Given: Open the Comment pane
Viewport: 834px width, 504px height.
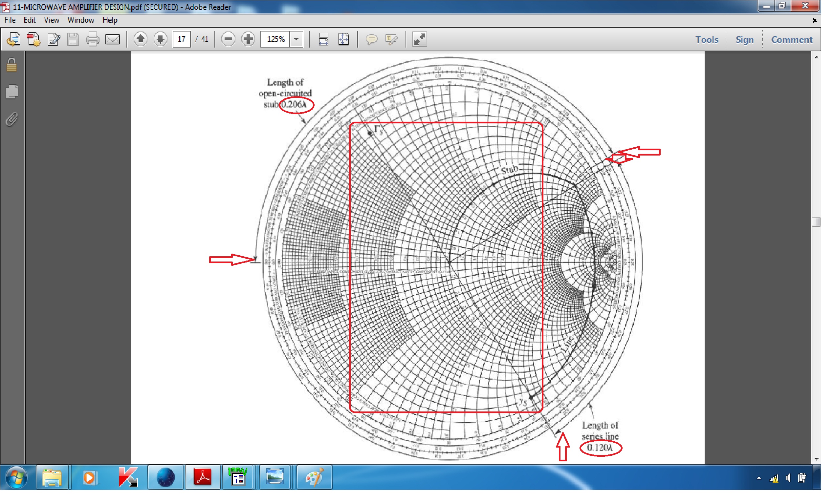Looking at the screenshot, I should pos(792,40).
